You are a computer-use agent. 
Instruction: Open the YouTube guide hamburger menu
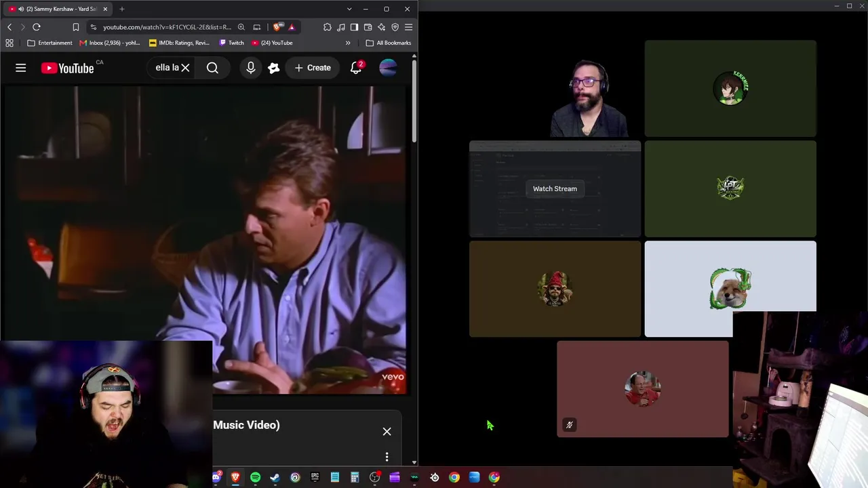pos(21,68)
